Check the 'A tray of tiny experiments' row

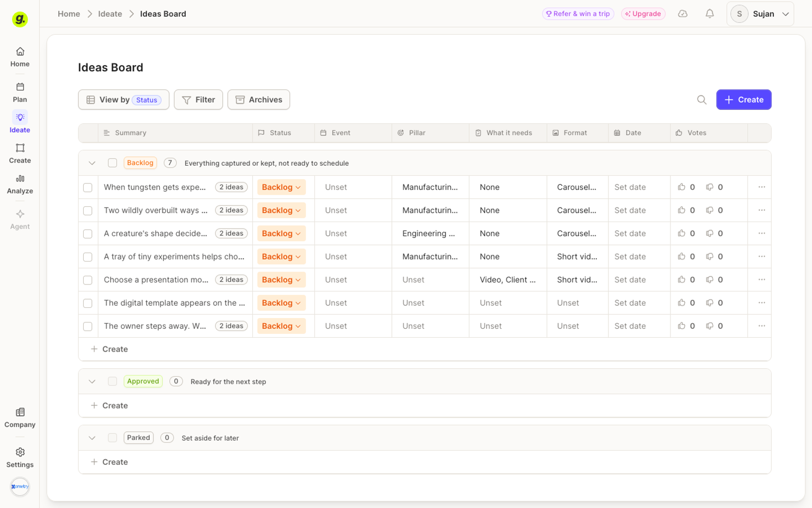coord(88,257)
